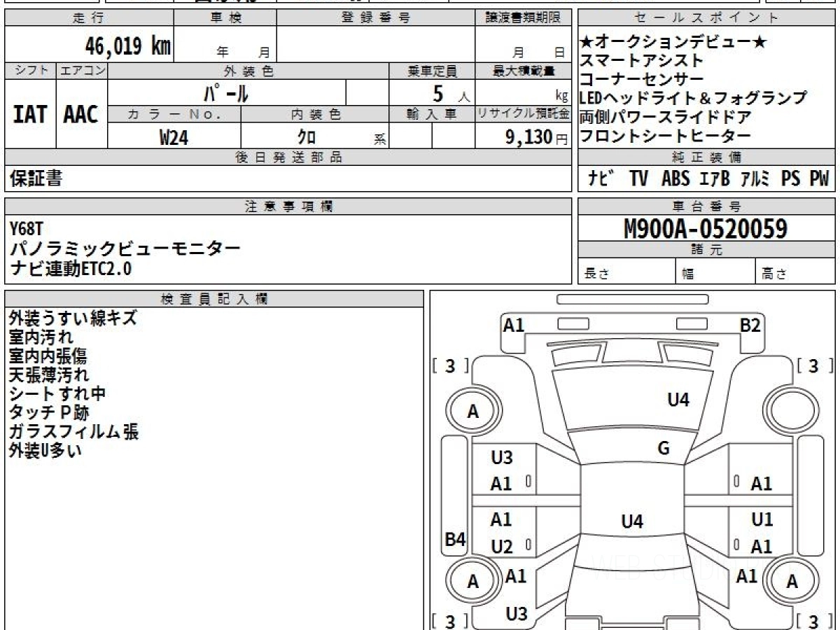Viewport: 840px width, 630px height.
Task: Click the 外装色 header
Action: (x=248, y=71)
